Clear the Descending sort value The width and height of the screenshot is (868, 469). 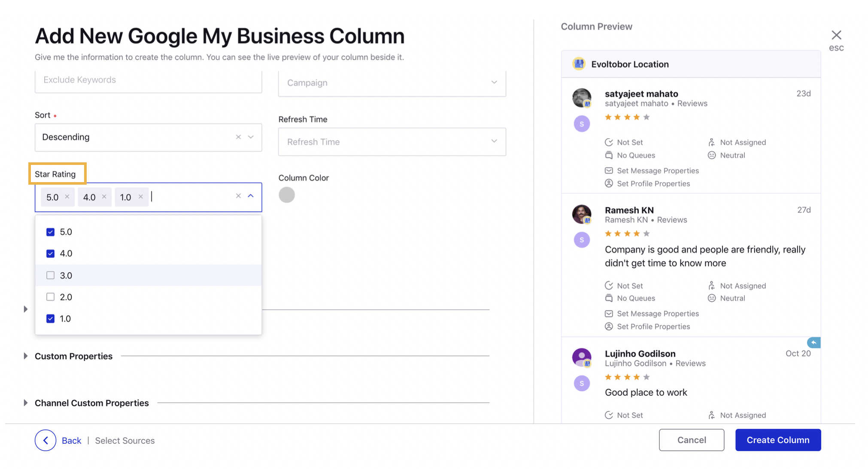(238, 137)
